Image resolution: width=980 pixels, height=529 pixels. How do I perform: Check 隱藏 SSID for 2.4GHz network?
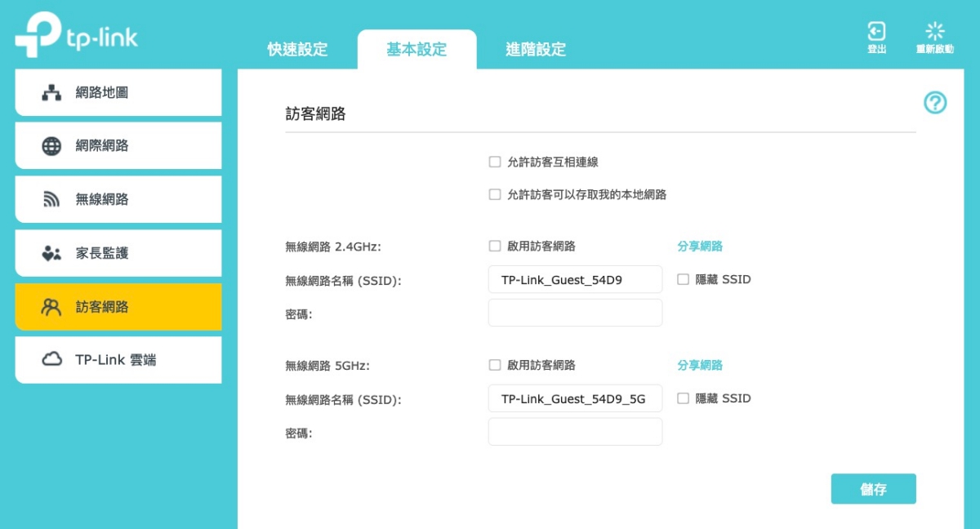click(683, 279)
